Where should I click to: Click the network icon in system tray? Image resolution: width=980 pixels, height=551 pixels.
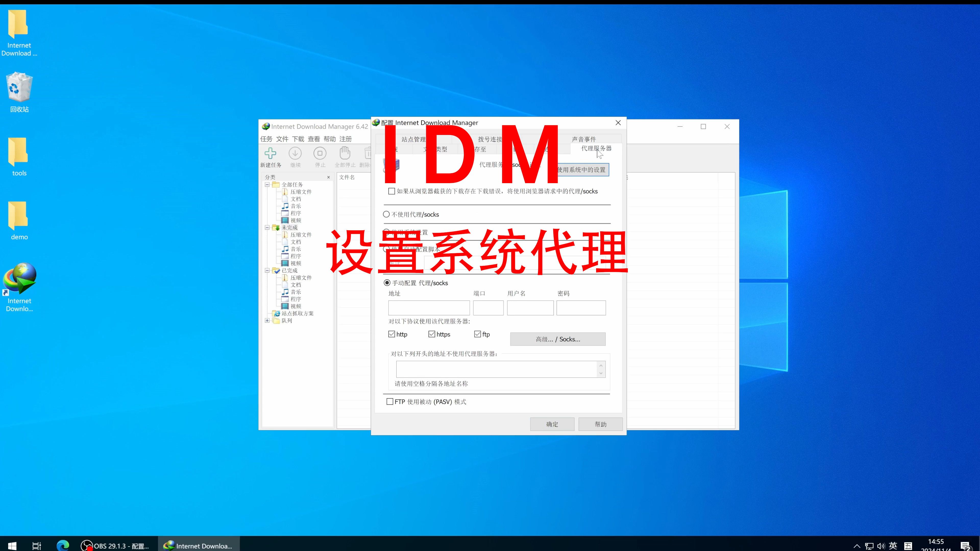click(x=869, y=546)
